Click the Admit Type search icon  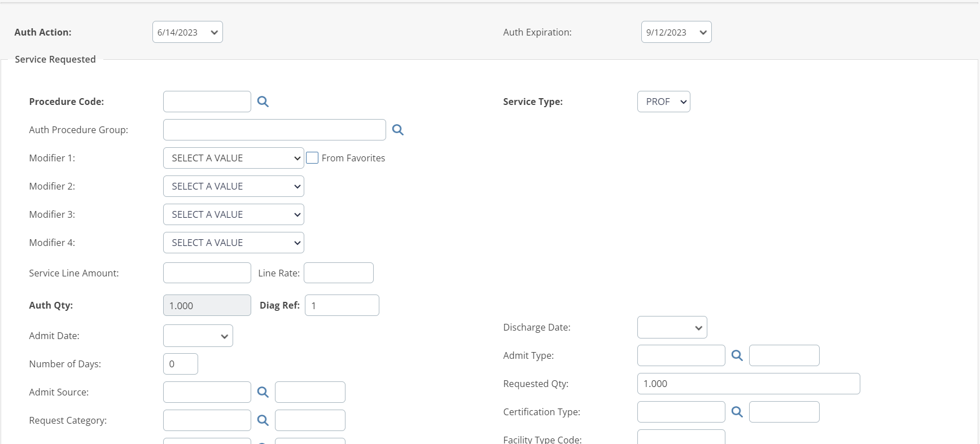[737, 355]
